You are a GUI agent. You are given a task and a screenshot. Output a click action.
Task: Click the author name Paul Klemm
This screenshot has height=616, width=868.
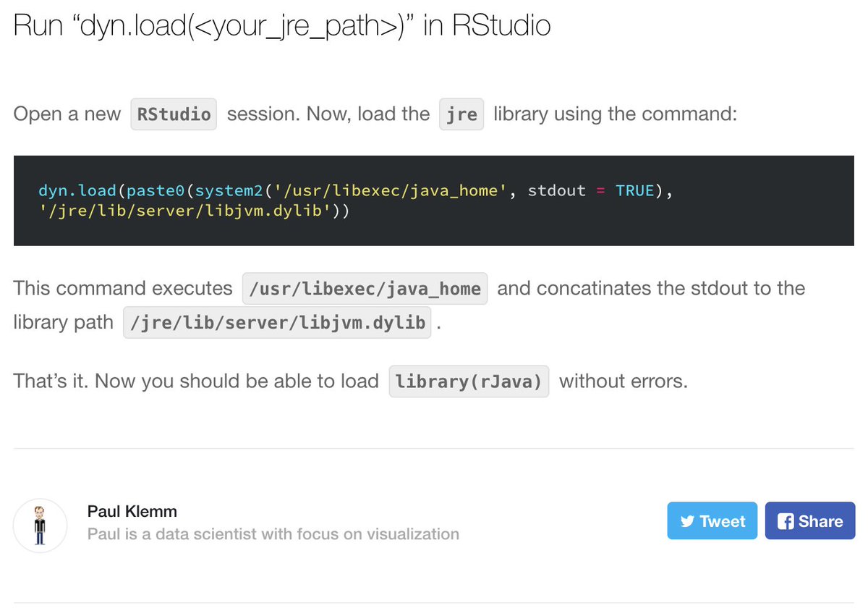(x=132, y=511)
